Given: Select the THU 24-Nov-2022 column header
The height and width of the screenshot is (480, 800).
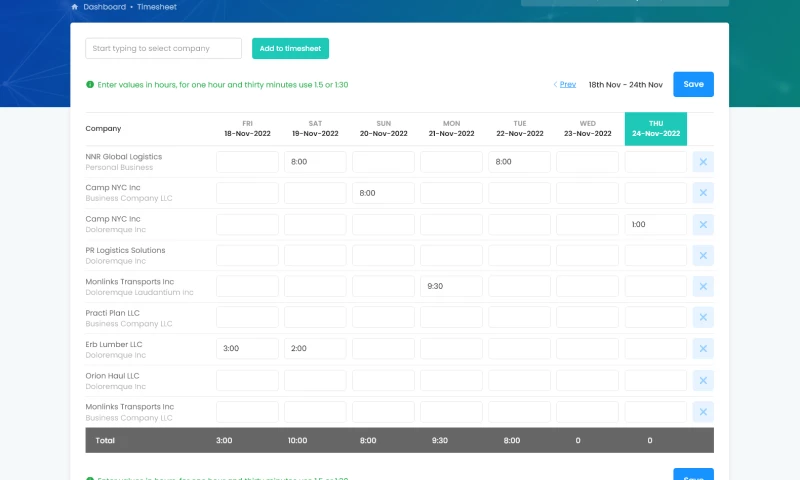Looking at the screenshot, I should point(656,129).
